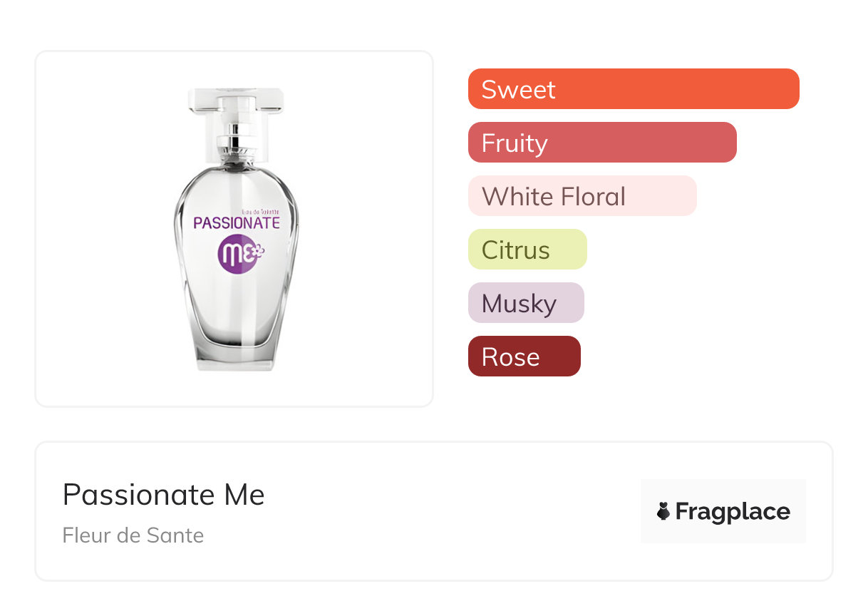This screenshot has height=616, width=868.
Task: Click the dark red Rose accord tag
Action: [524, 356]
